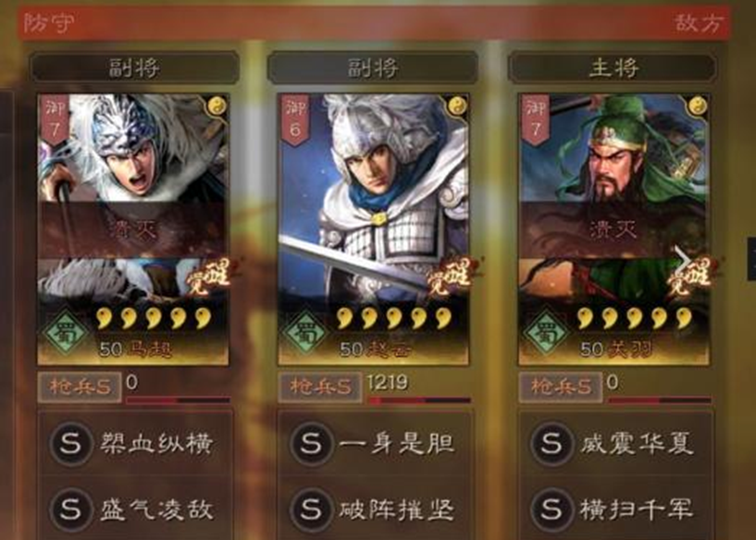Expand next page with right chevron arrow
The image size is (756, 540).
click(682, 259)
